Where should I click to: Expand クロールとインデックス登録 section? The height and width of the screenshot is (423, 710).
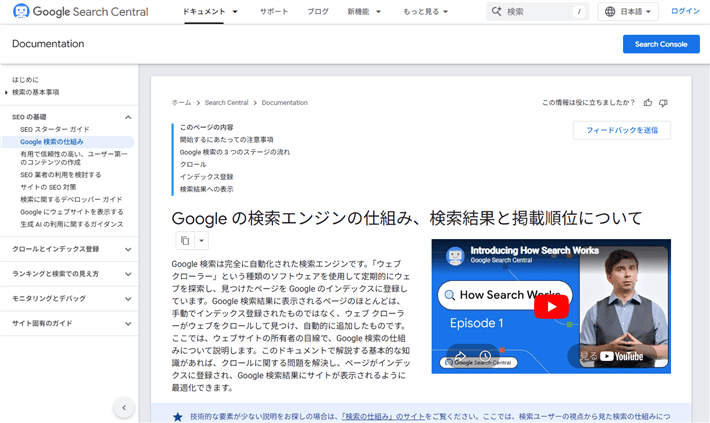pyautogui.click(x=128, y=249)
